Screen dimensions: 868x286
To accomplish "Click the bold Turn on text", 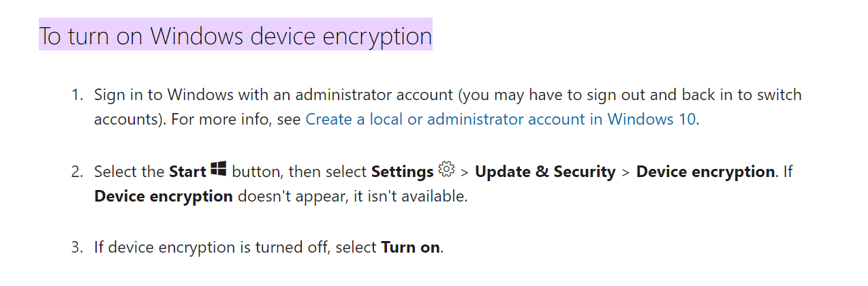I will click(411, 247).
